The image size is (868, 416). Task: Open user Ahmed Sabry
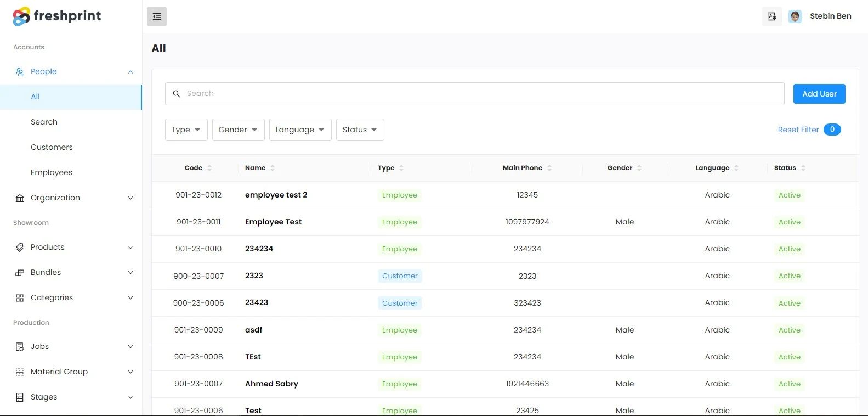pos(271,384)
